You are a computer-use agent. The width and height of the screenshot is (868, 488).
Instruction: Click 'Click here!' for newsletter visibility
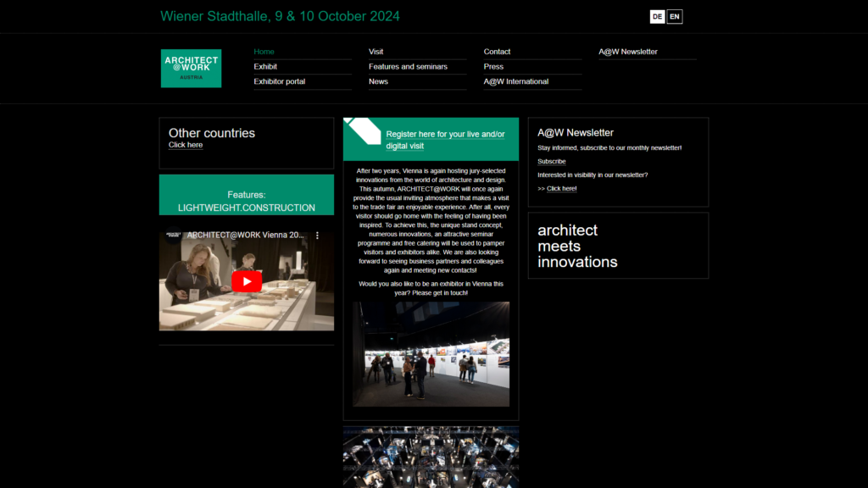pyautogui.click(x=561, y=189)
